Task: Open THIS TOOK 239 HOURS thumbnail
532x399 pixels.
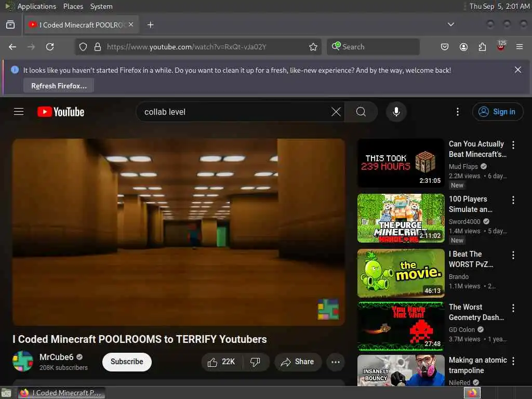Action: pyautogui.click(x=401, y=163)
